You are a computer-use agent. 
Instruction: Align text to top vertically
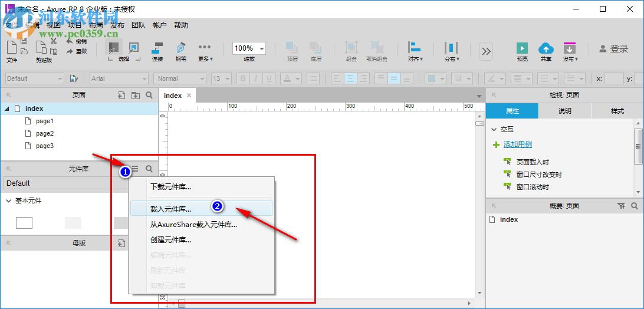coord(381,78)
